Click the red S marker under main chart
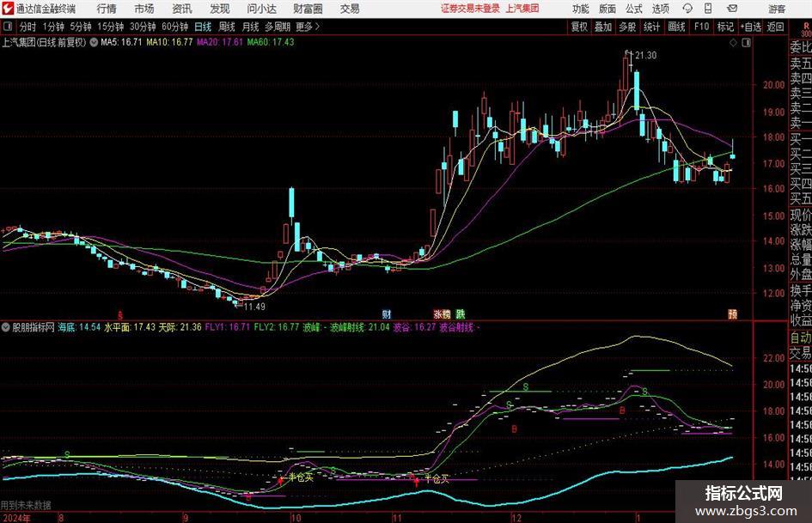The width and height of the screenshot is (812, 523). point(120,314)
